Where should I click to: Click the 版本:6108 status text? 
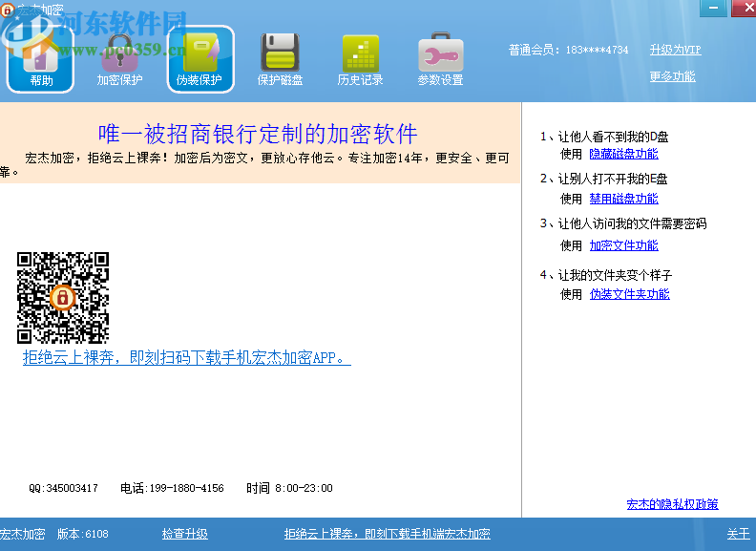83,534
